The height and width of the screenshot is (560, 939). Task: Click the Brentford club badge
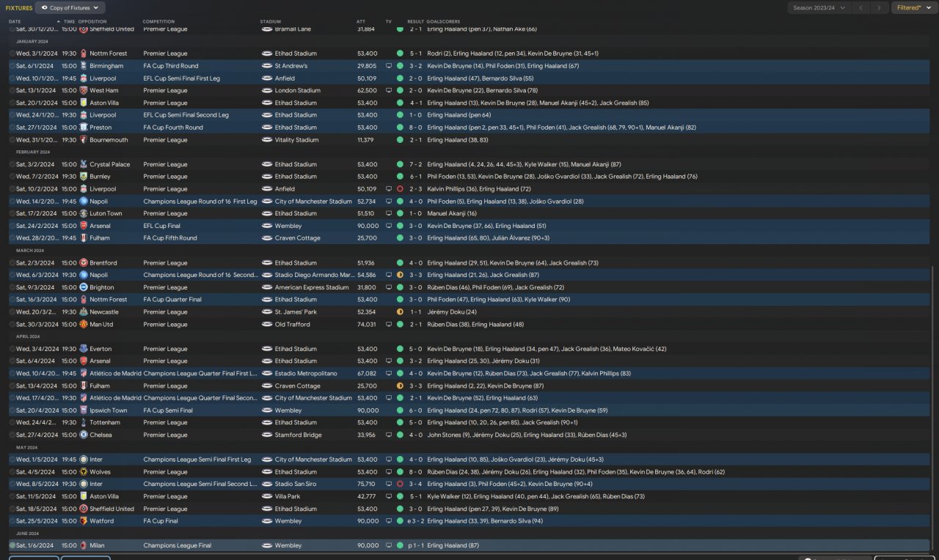pos(84,262)
